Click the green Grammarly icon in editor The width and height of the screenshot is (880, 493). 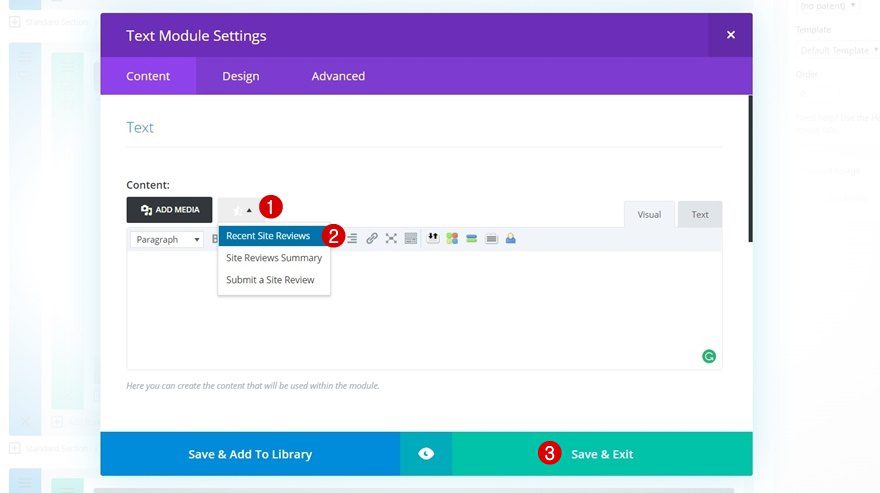(x=709, y=356)
